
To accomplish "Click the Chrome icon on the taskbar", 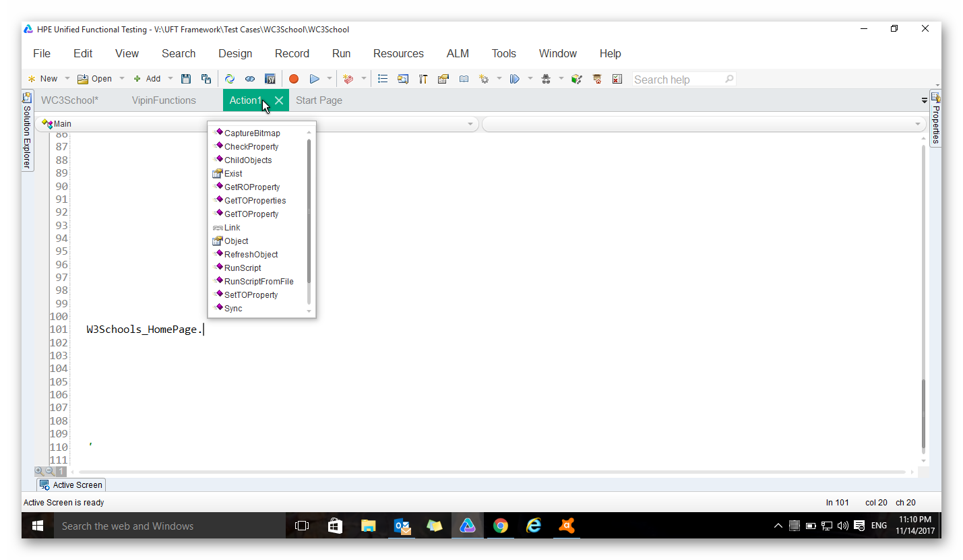I will coord(500,526).
